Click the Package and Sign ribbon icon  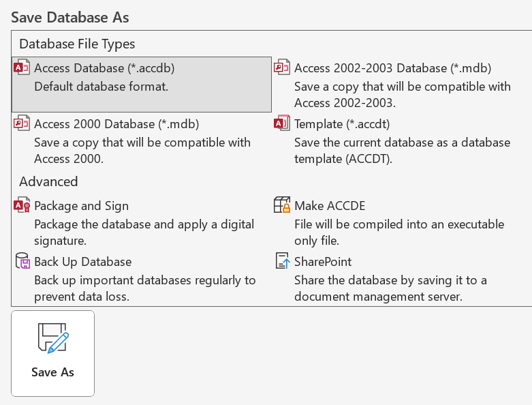click(x=22, y=205)
